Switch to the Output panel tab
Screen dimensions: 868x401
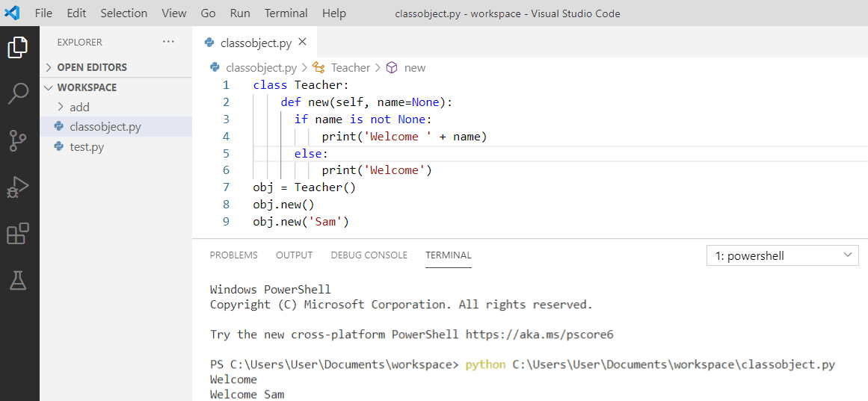point(294,255)
